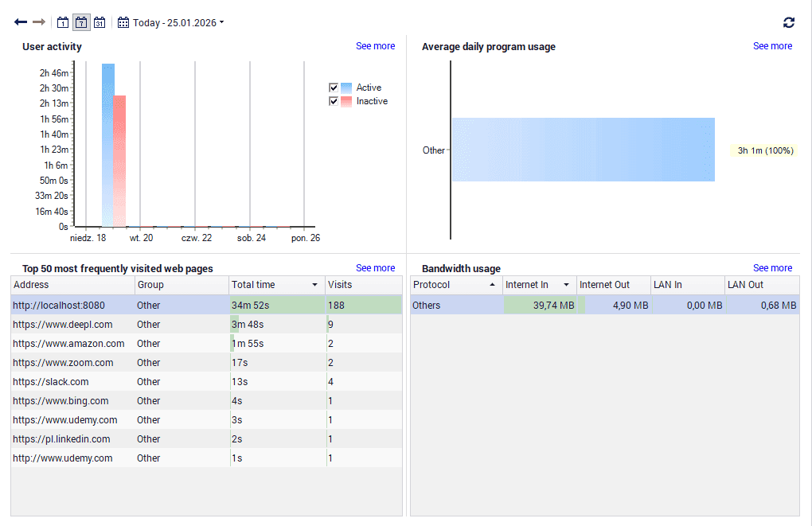Click the blue Other program usage bar
The height and width of the screenshot is (526, 812).
click(x=583, y=150)
